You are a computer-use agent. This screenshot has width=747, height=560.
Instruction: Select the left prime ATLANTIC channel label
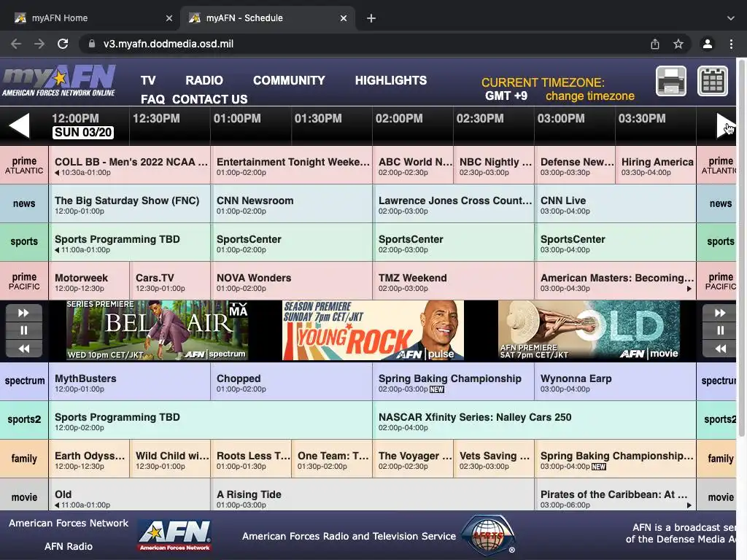point(24,166)
